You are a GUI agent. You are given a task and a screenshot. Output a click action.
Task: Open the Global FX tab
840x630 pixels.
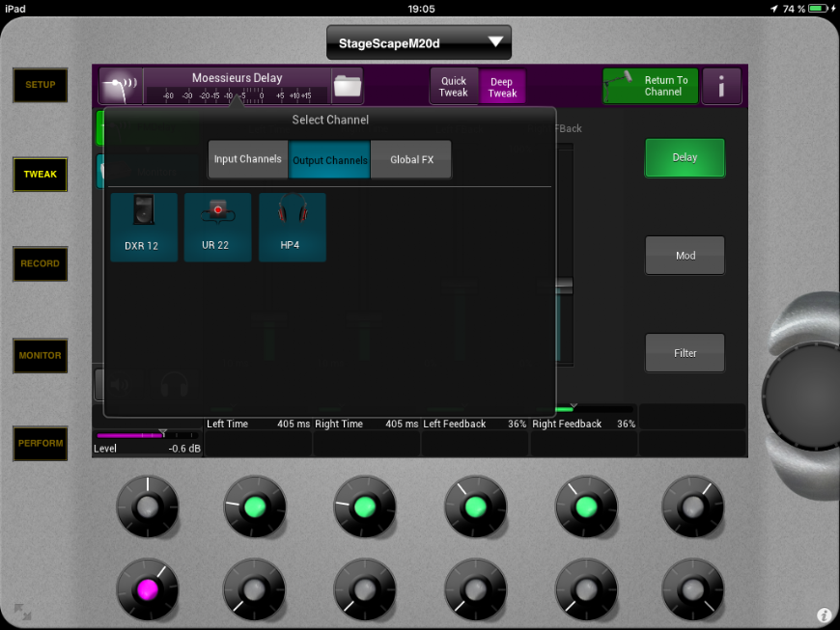click(x=411, y=159)
